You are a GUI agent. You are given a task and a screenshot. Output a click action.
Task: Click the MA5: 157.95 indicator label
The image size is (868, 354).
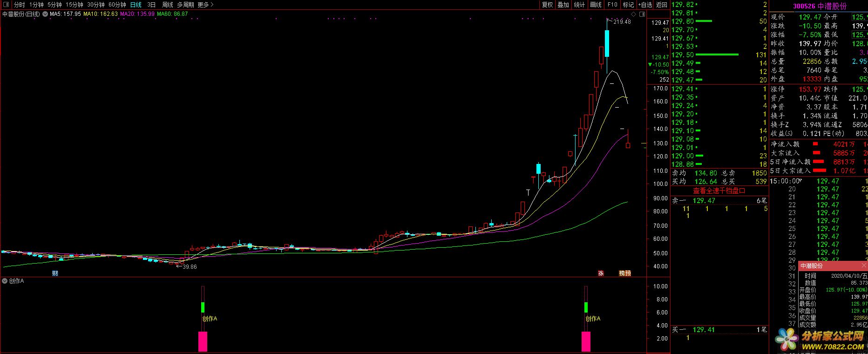coord(65,14)
